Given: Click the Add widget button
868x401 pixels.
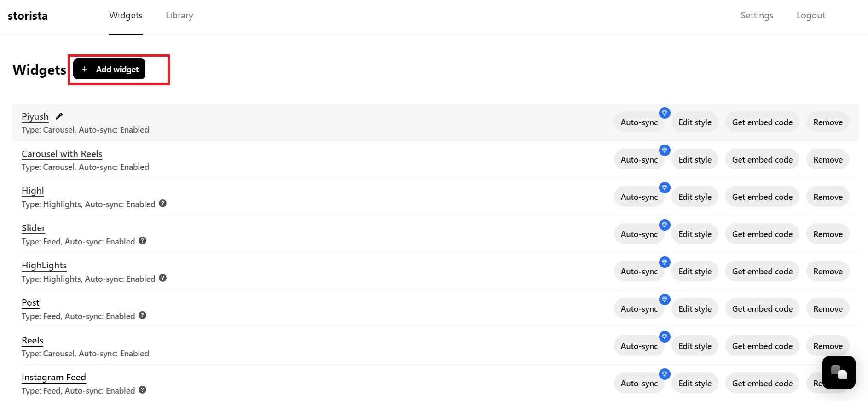Looking at the screenshot, I should 109,69.
